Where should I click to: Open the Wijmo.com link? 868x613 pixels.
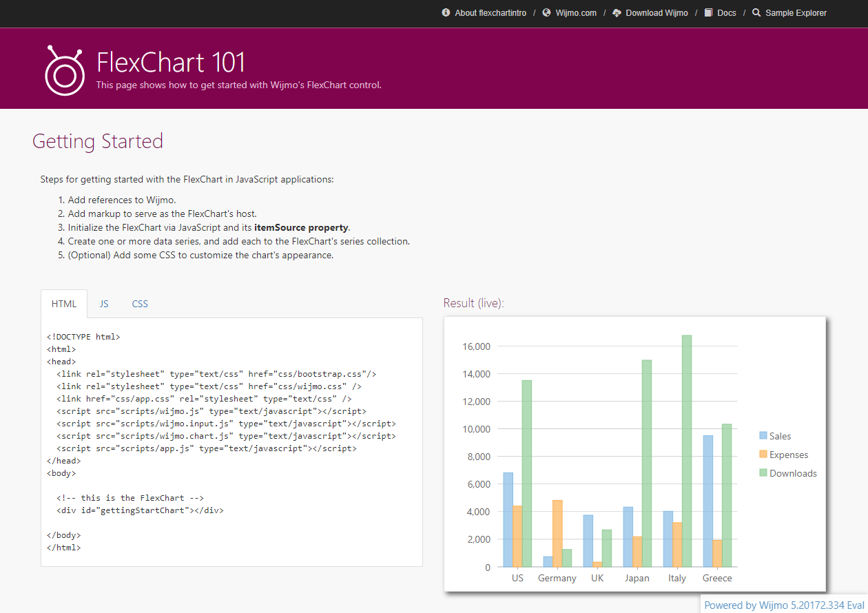576,13
